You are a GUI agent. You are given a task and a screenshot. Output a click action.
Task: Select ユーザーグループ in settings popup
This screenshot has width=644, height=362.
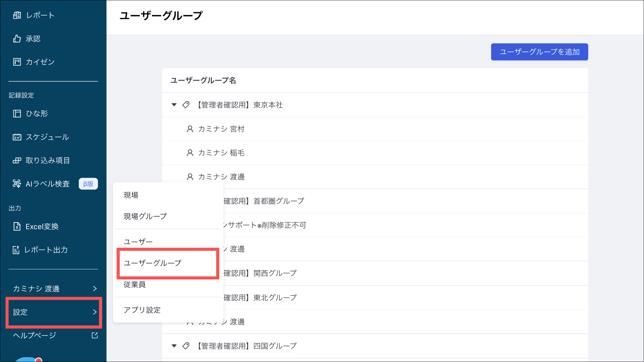153,263
